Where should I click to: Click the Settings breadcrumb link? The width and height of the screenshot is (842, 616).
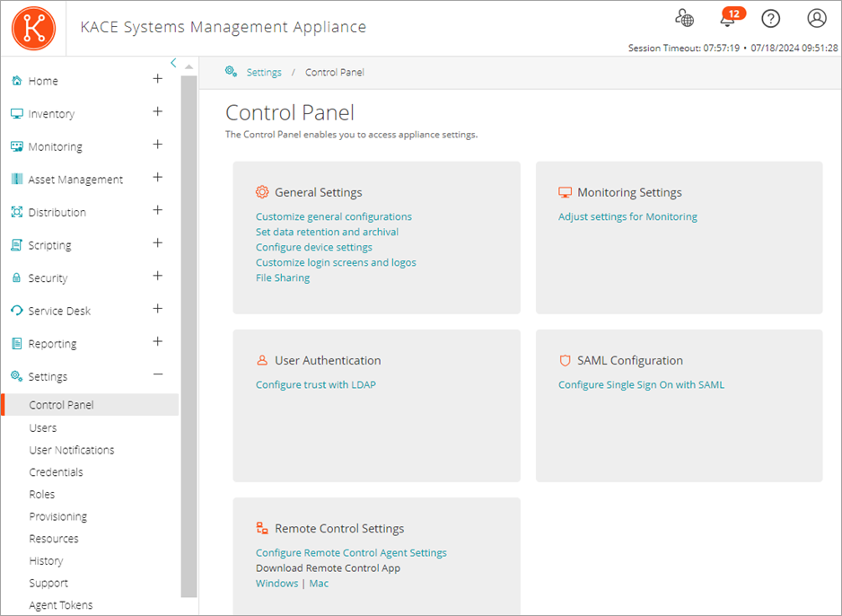[264, 73]
